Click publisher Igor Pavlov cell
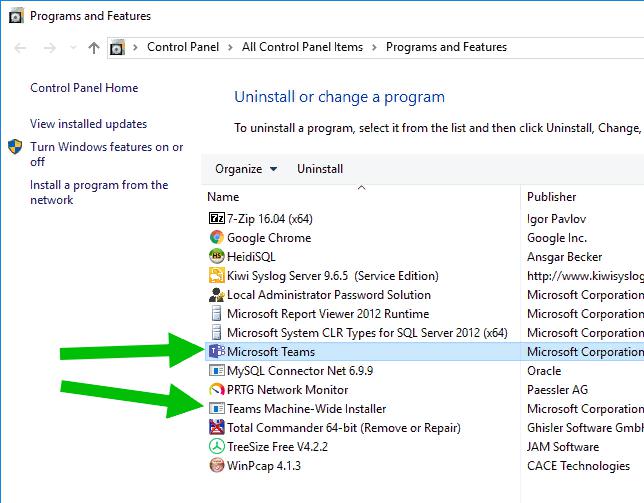This screenshot has height=503, width=644. [x=557, y=219]
